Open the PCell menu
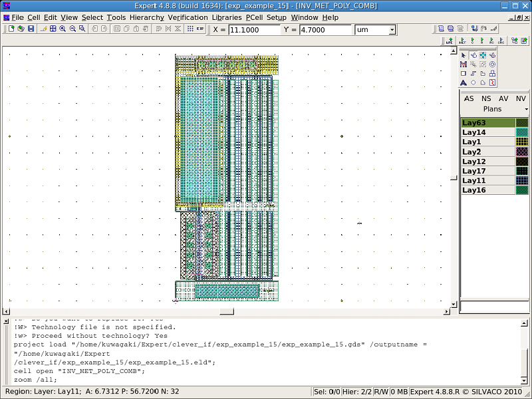This screenshot has height=399, width=532. point(253,17)
